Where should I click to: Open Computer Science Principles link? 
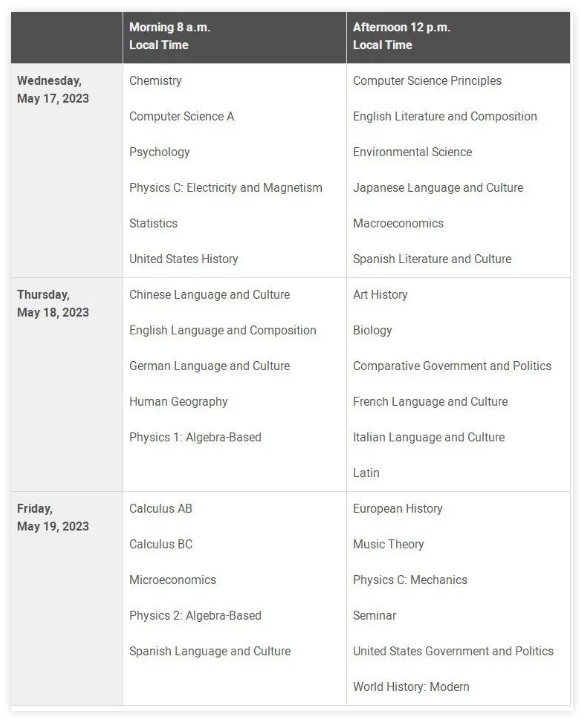[x=427, y=81]
